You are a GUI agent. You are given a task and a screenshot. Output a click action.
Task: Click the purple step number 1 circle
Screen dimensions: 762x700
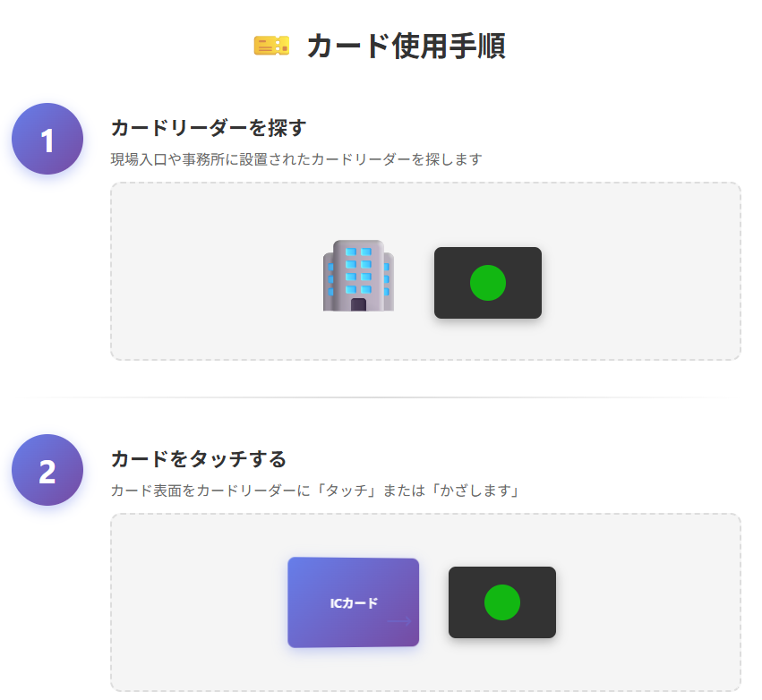pos(47,140)
